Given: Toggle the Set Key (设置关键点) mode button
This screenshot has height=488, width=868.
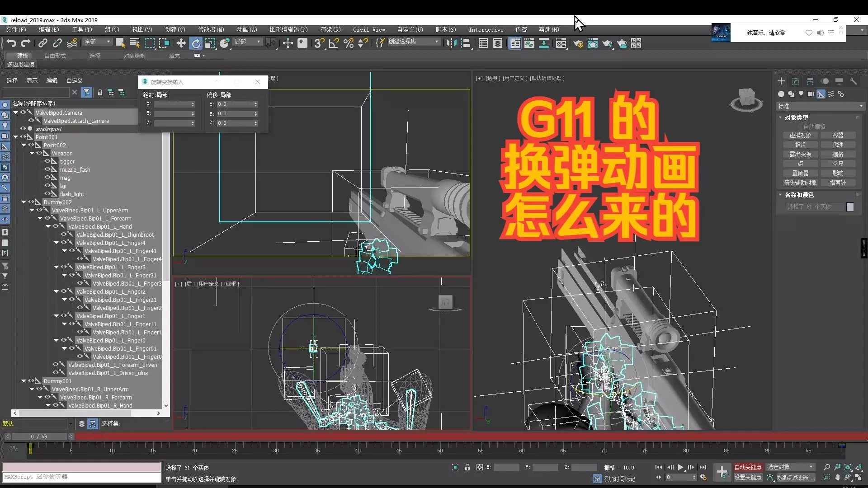Looking at the screenshot, I should pos(748,477).
